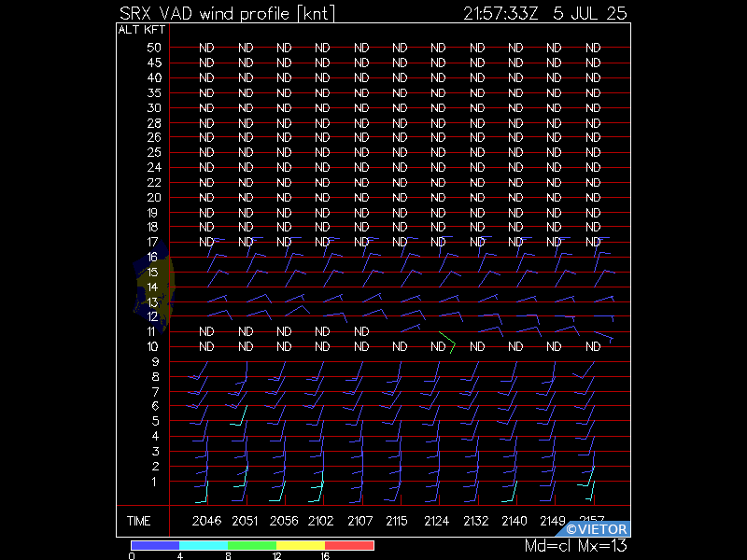
Task: Click the ND marker at 50 kft for 2046
Action: point(206,48)
